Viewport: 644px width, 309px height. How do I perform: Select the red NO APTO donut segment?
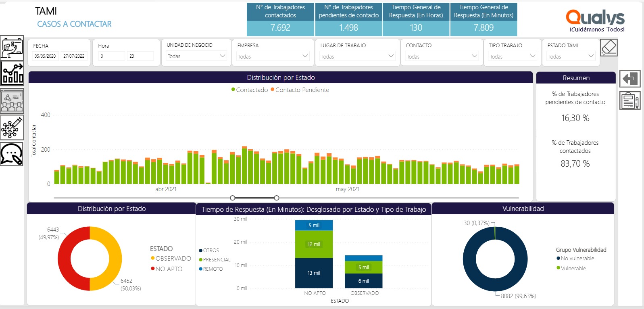click(x=65, y=259)
